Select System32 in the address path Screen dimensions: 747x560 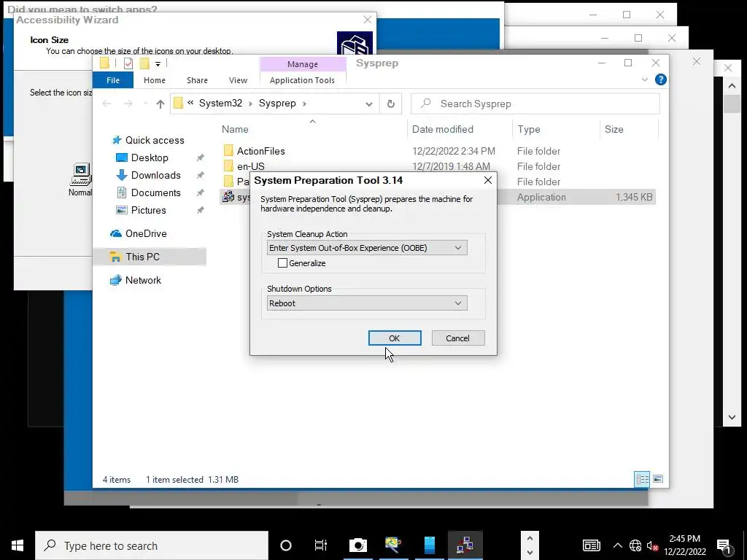pyautogui.click(x=220, y=104)
